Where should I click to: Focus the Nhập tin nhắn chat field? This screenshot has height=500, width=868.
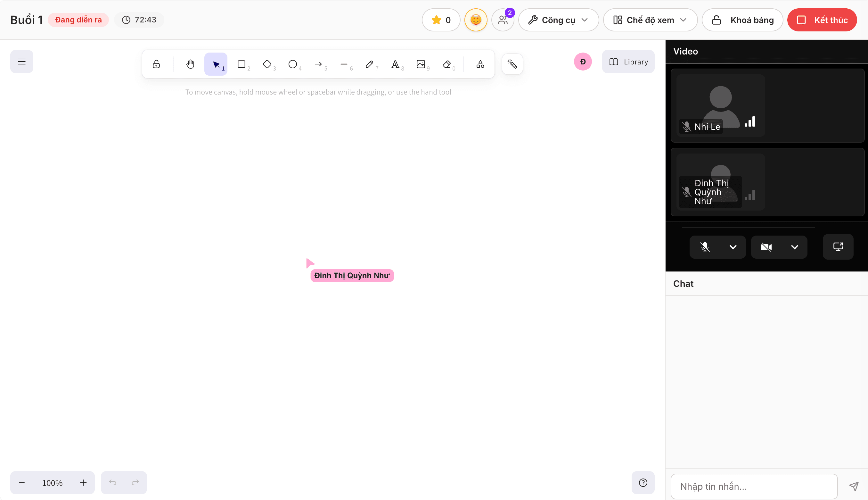(754, 486)
